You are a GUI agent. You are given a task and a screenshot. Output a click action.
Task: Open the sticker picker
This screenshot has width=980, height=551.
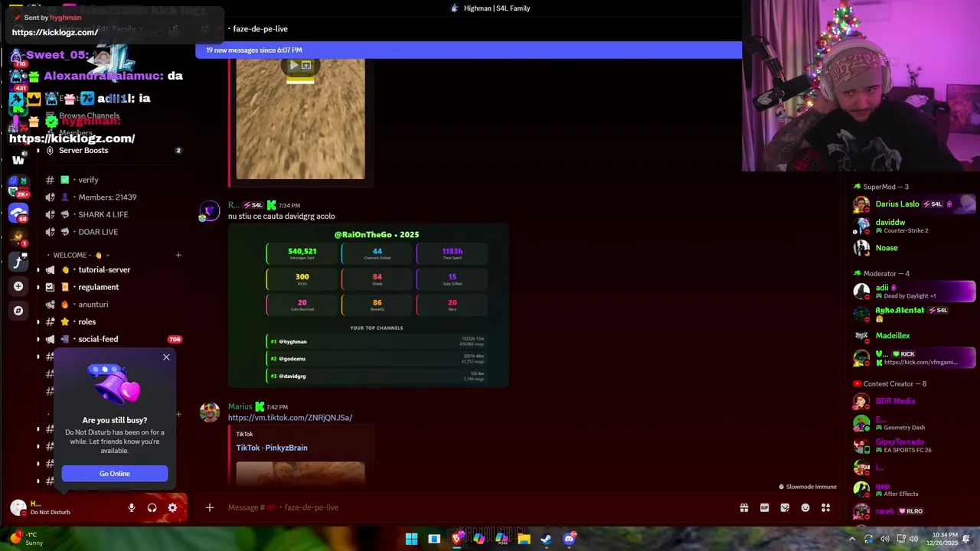(785, 507)
